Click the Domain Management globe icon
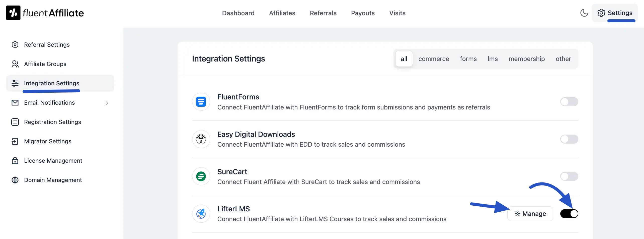 tap(15, 180)
